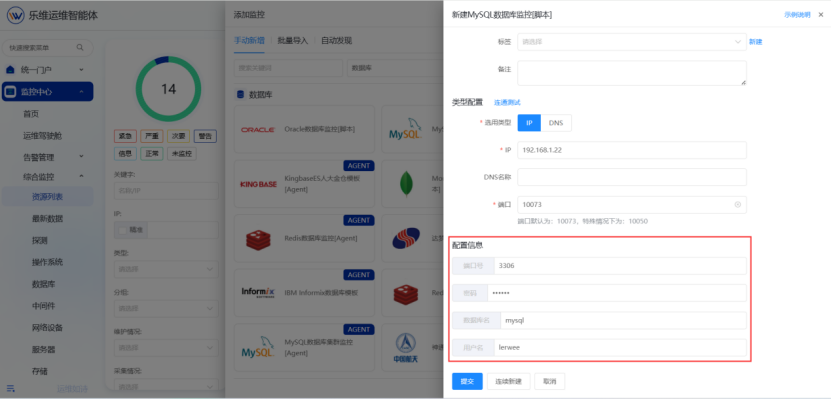Click the 监控中心 monitor icon
Viewport: 831px width, 399px height.
tap(11, 92)
